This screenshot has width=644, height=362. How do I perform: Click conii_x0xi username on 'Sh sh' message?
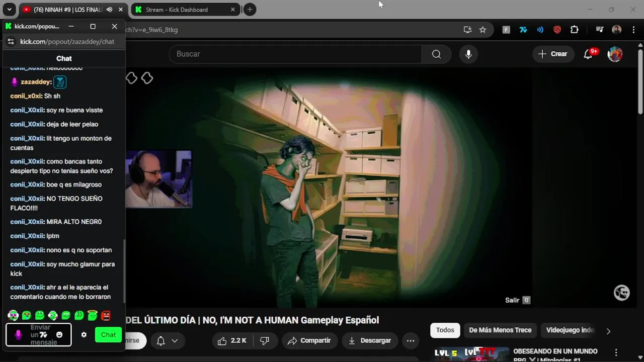[x=26, y=96]
